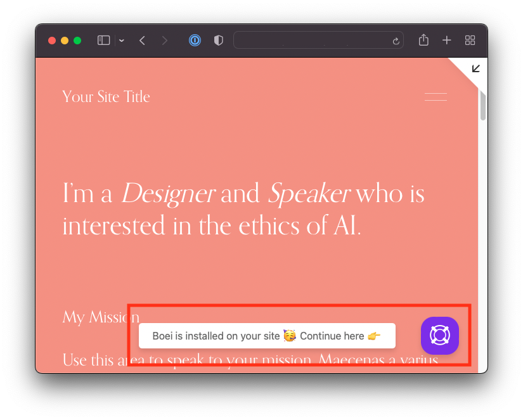Go back to the previous page
This screenshot has height=420, width=523.
143,41
